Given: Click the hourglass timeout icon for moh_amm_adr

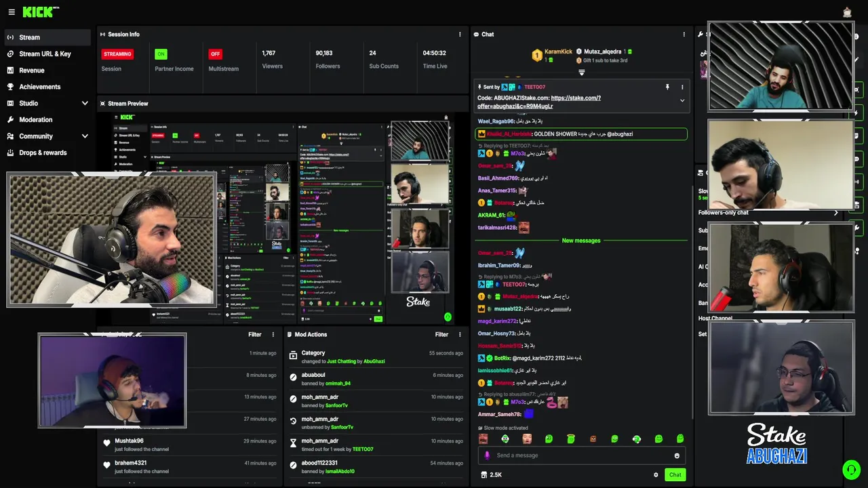Looking at the screenshot, I should 293,443.
